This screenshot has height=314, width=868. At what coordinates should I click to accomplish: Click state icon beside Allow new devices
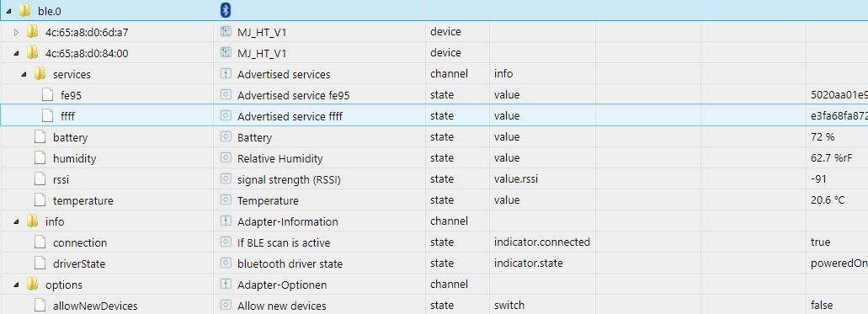point(226,305)
